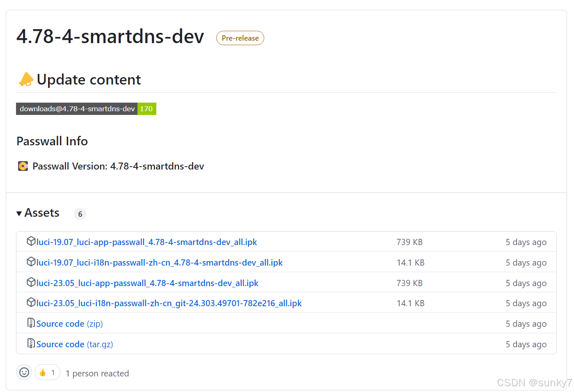Select '5 days ago' in Source code (tar.gz) row
Viewport: 574px width, 392px height.
click(526, 344)
